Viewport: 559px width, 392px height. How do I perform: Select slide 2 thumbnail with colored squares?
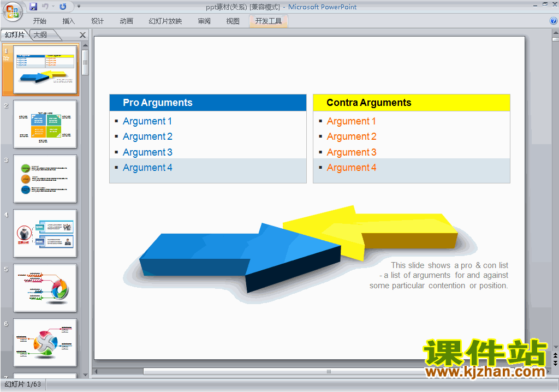[45, 124]
